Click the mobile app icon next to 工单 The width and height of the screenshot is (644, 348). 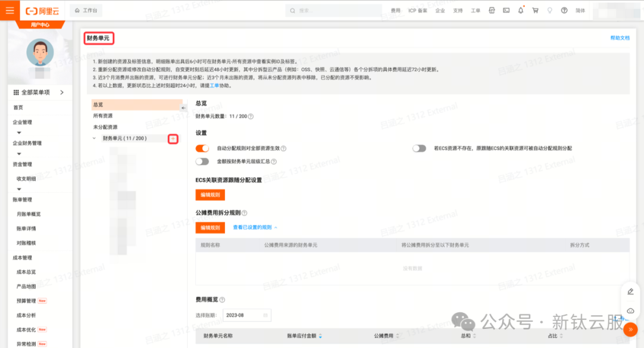pos(491,11)
